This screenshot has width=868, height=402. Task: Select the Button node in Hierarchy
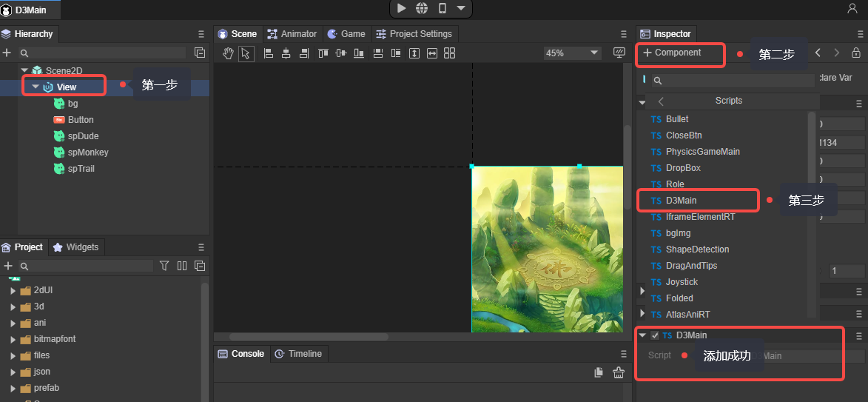pos(81,120)
